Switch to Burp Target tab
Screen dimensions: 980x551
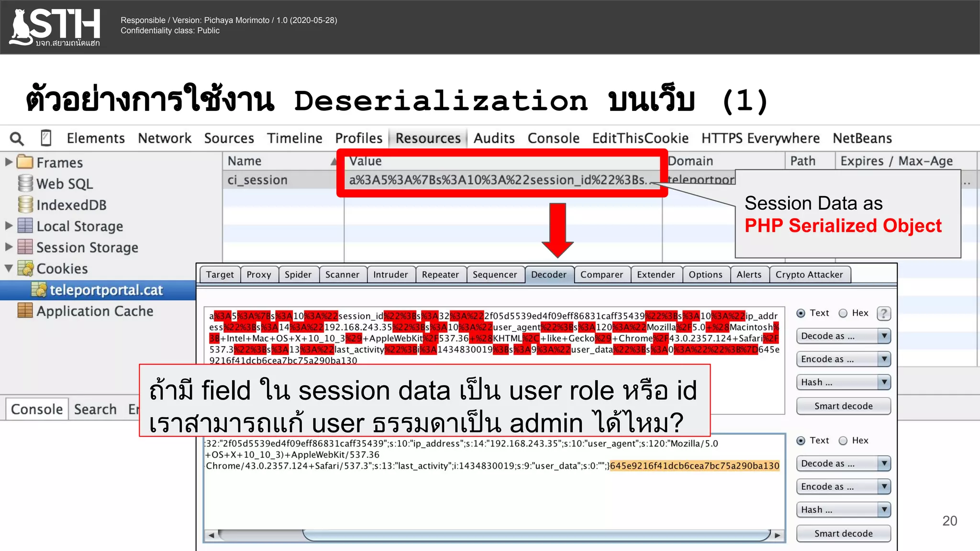click(220, 275)
